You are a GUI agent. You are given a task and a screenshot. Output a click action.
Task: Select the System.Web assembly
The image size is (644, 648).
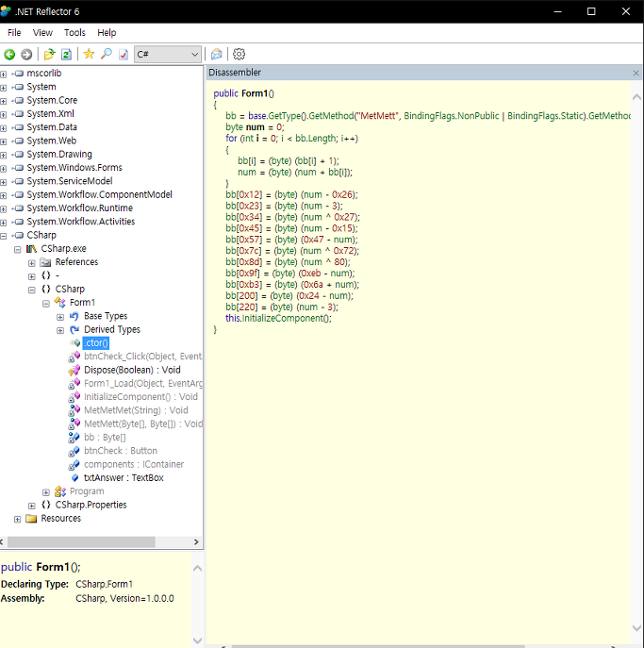click(x=52, y=141)
